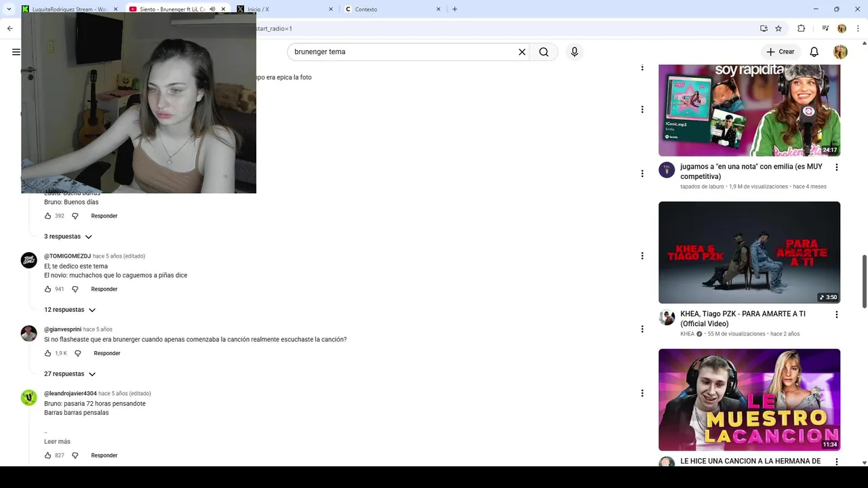Open 'jugamos a en una nota con emilia' title
This screenshot has height=488, width=868.
pyautogui.click(x=751, y=171)
